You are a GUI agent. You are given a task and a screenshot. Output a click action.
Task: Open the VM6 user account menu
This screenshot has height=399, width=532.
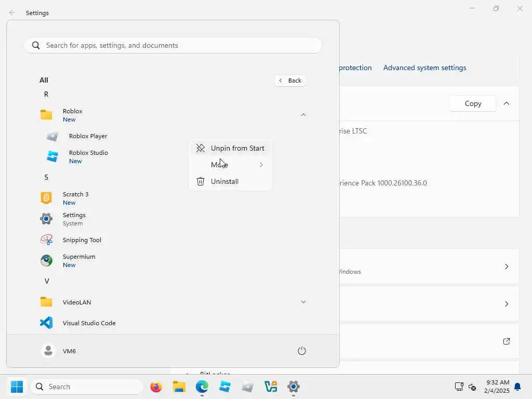tap(58, 351)
